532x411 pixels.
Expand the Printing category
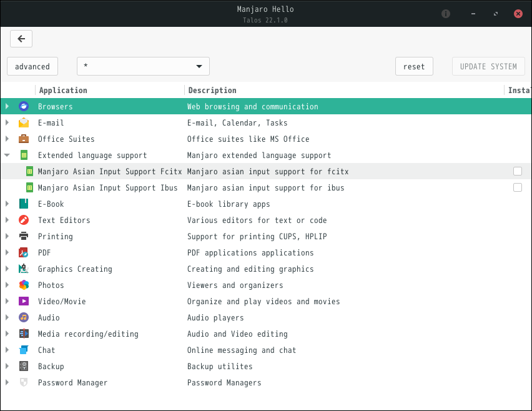tap(7, 236)
